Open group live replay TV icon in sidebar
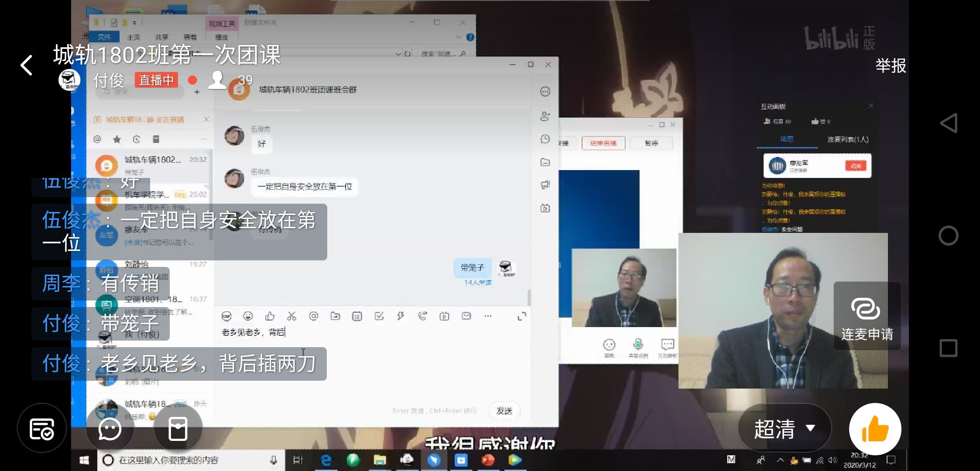 click(x=545, y=208)
